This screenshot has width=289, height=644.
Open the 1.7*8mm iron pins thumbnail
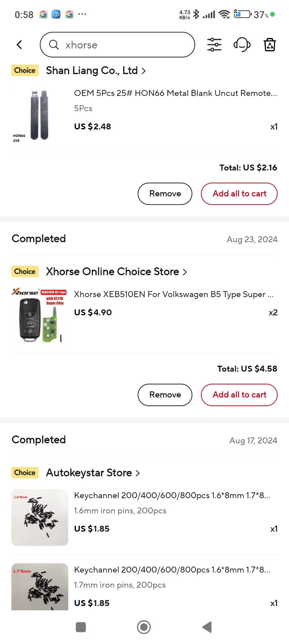(40, 587)
